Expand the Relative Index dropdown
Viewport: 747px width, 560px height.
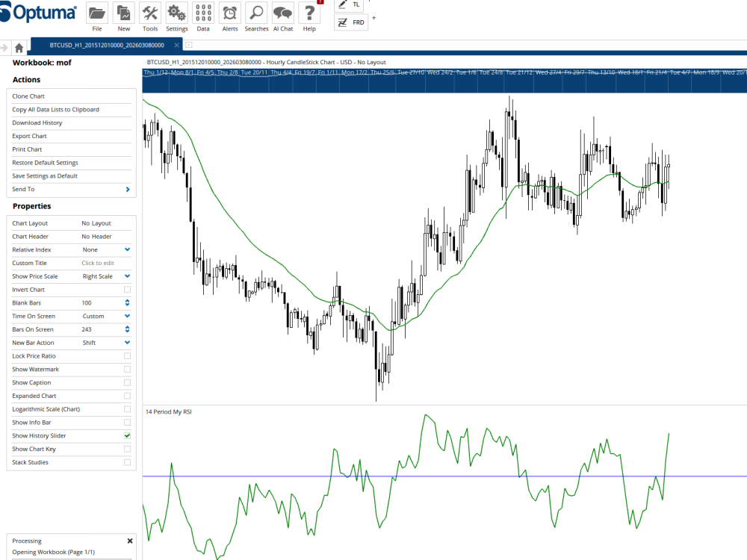(x=127, y=249)
